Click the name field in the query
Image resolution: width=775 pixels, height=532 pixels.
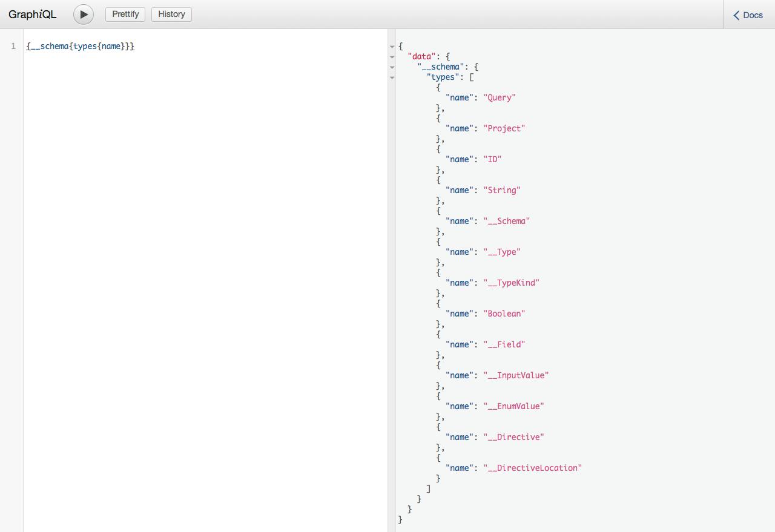(111, 46)
